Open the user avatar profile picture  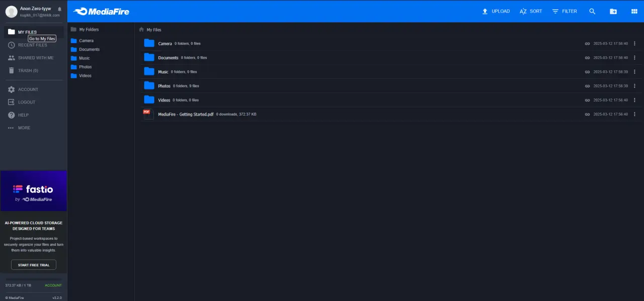(x=11, y=12)
